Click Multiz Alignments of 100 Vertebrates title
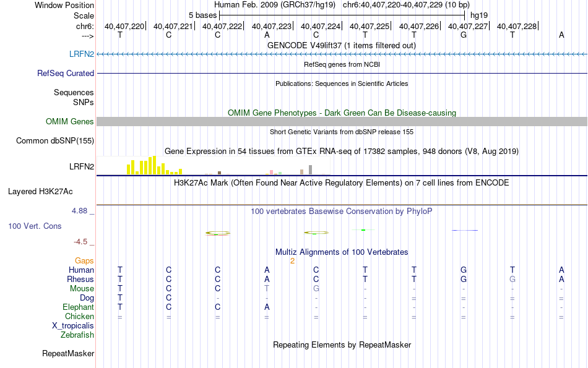The width and height of the screenshot is (588, 368). pos(342,252)
